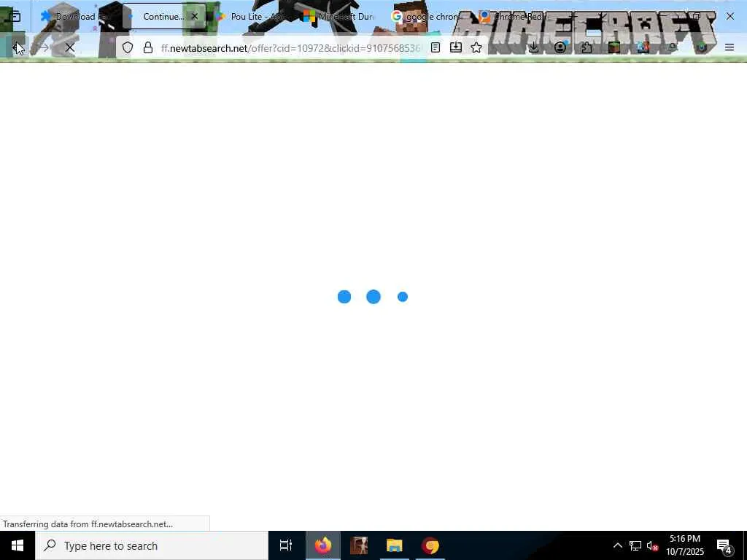Click the Firefox taskbar icon

click(x=323, y=545)
